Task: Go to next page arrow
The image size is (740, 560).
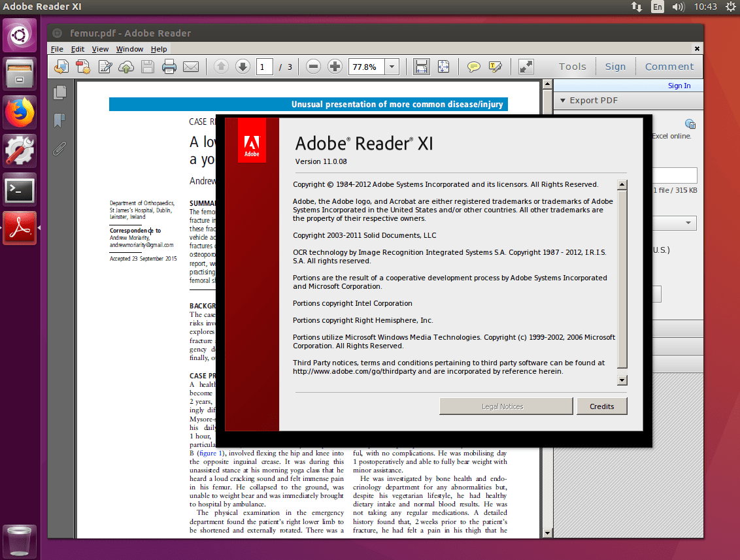Action: point(243,67)
